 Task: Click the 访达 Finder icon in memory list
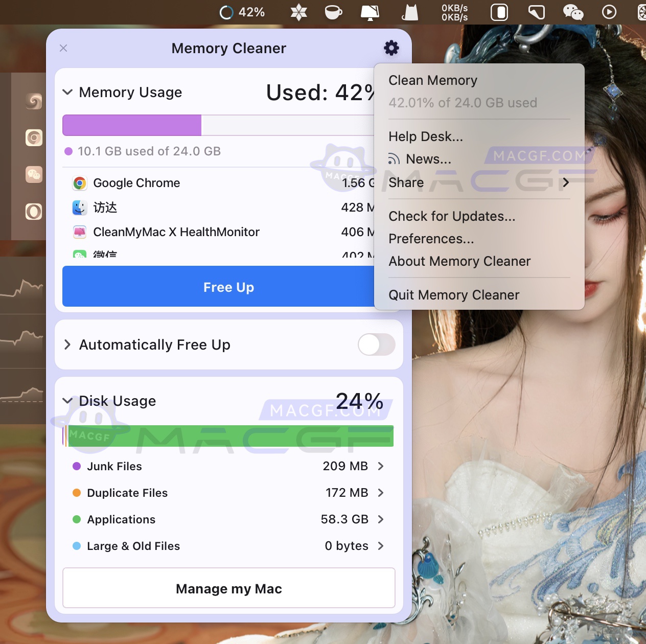[80, 208]
